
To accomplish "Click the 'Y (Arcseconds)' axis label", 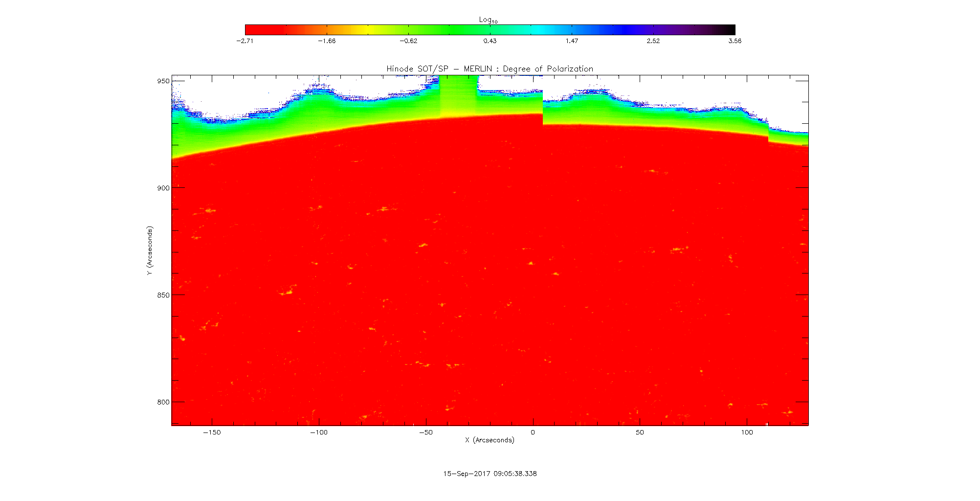I will (150, 250).
